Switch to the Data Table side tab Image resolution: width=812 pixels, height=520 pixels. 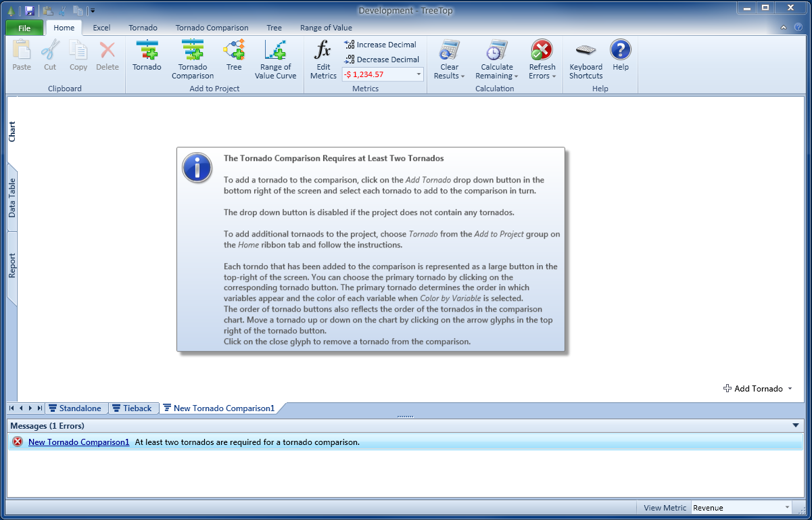[12, 198]
